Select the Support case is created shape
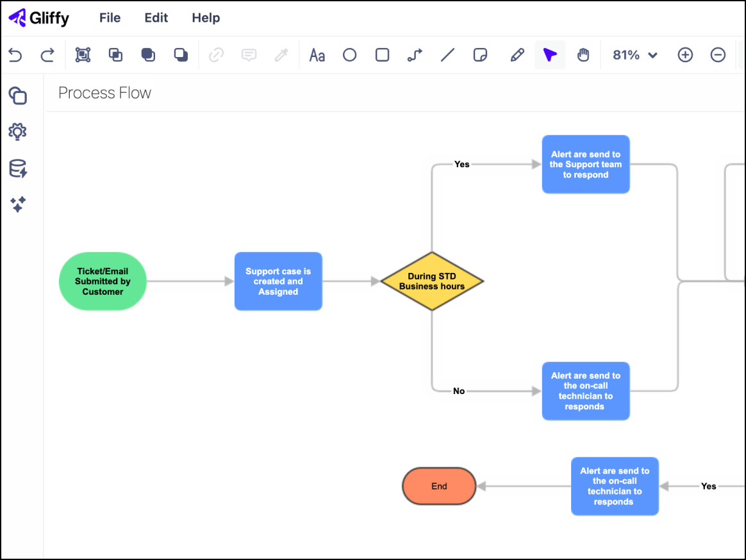 tap(278, 281)
